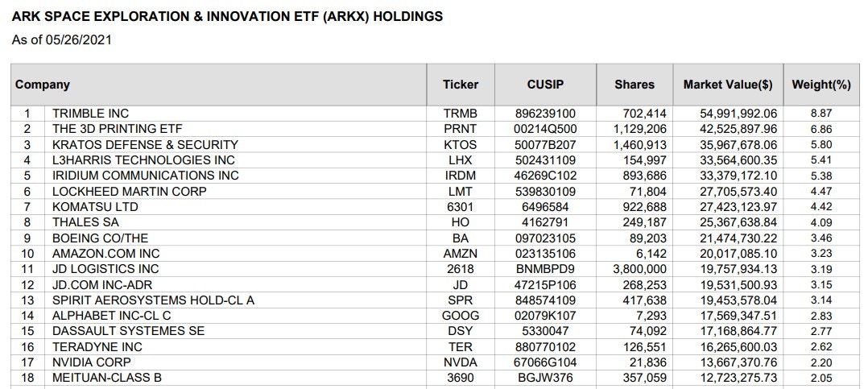Select MEITUAN-CLASS B weight 2.05
The height and width of the screenshot is (389, 868).
[821, 378]
